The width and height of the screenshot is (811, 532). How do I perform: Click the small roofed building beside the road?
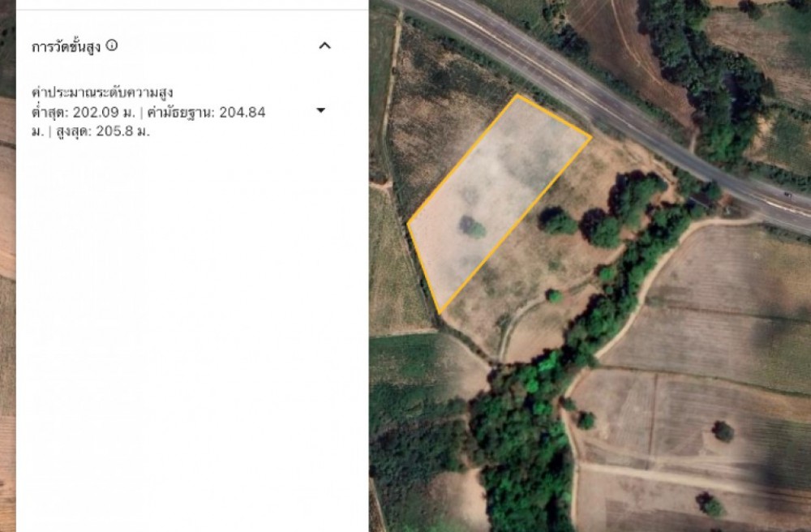point(699,199)
